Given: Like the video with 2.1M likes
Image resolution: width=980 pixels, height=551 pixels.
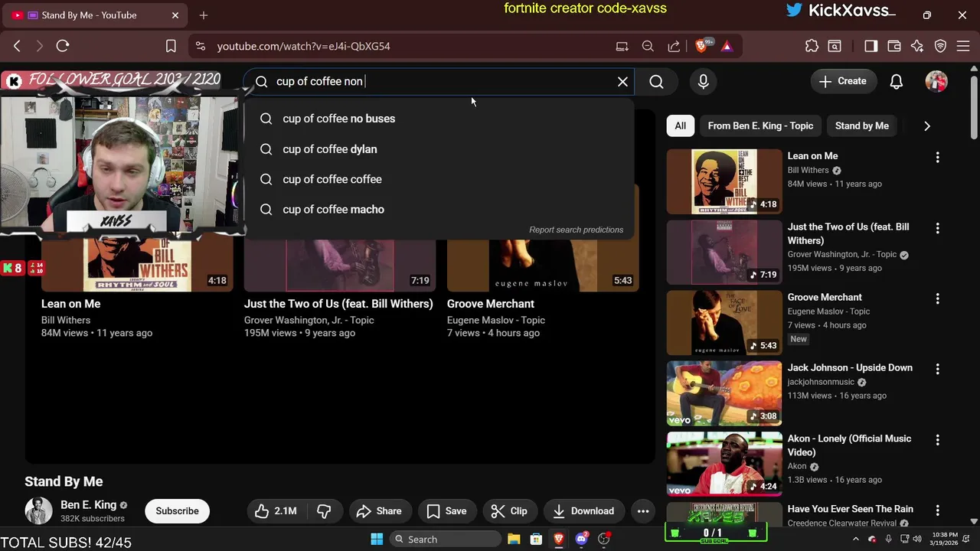Looking at the screenshot, I should [276, 511].
